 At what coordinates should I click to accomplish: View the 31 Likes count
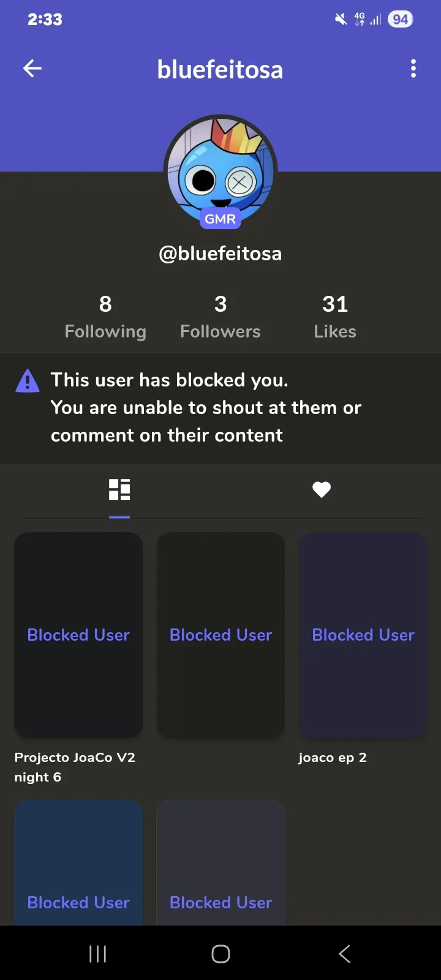pos(335,317)
